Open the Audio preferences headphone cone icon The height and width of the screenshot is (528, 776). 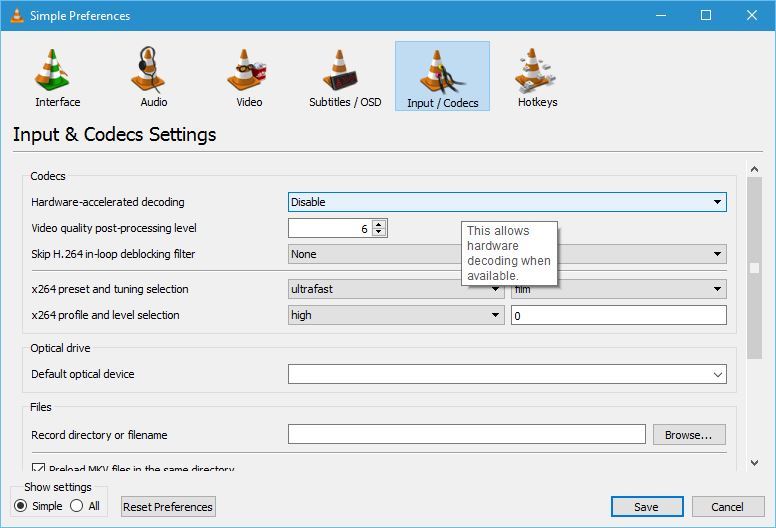148,69
